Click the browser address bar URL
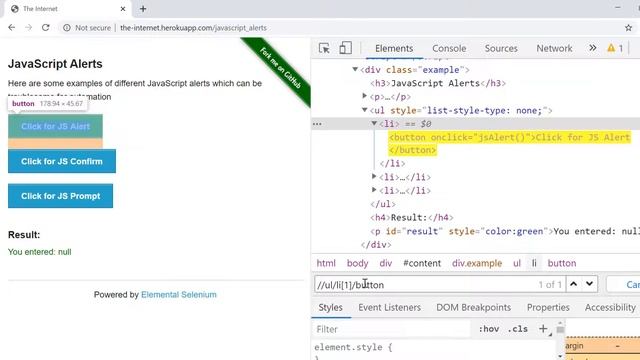640x360 pixels. click(193, 28)
